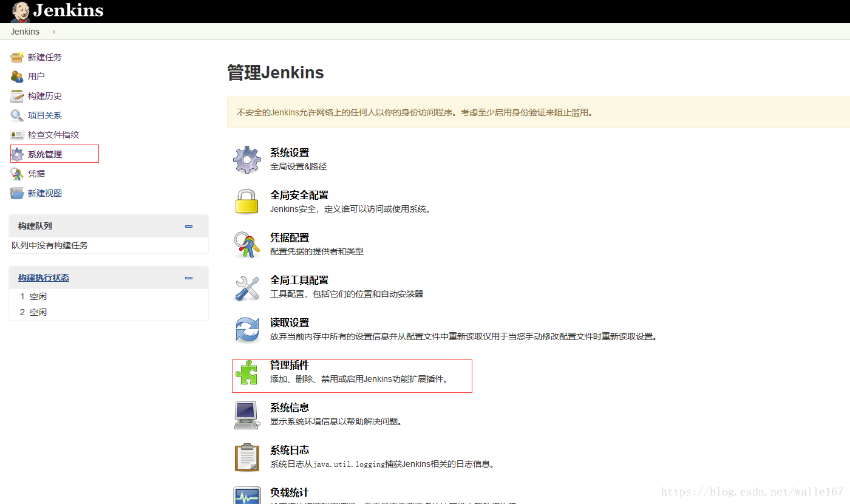
Task: Open the 新建视图 link
Action: click(x=45, y=193)
